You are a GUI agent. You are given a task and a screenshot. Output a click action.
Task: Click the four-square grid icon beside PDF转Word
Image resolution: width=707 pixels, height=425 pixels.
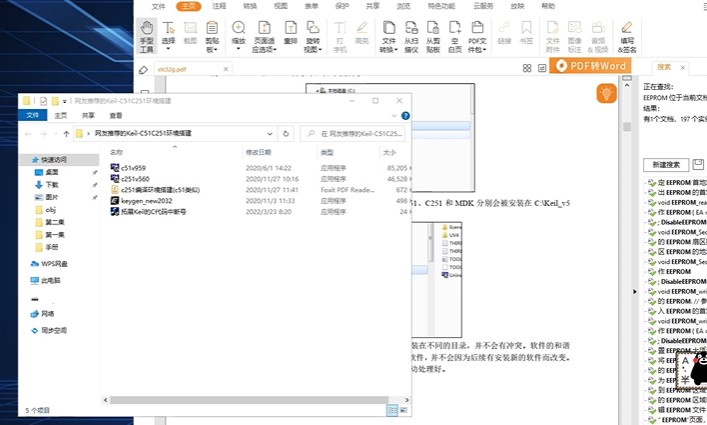527,68
